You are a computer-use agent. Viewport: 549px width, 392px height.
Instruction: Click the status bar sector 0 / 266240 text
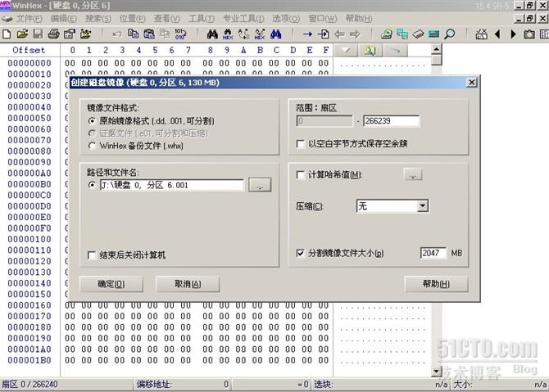click(x=29, y=385)
